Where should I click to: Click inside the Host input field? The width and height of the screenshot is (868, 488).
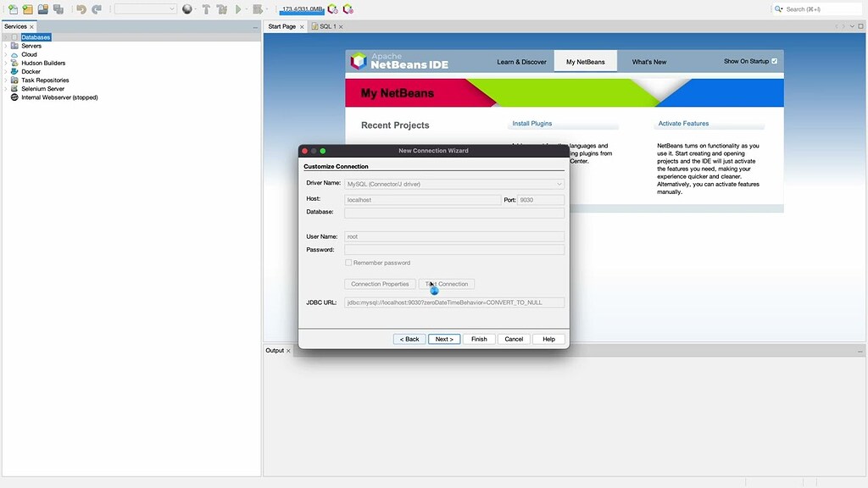pos(424,199)
